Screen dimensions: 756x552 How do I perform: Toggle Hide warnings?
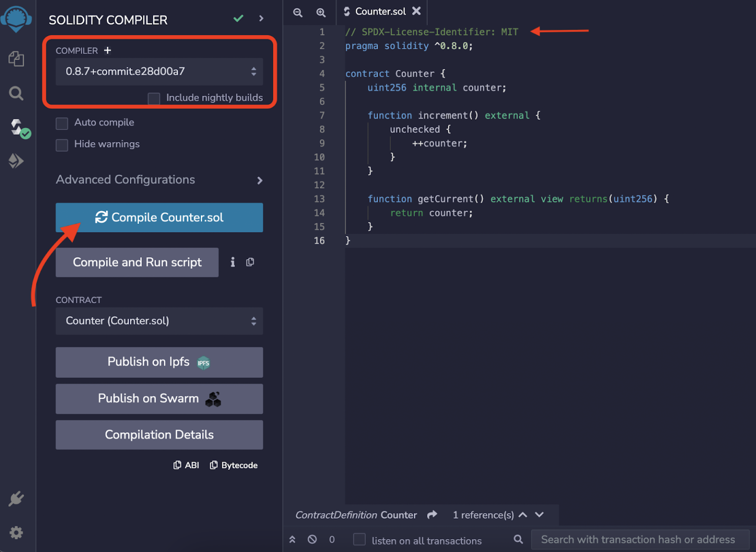[x=62, y=145]
